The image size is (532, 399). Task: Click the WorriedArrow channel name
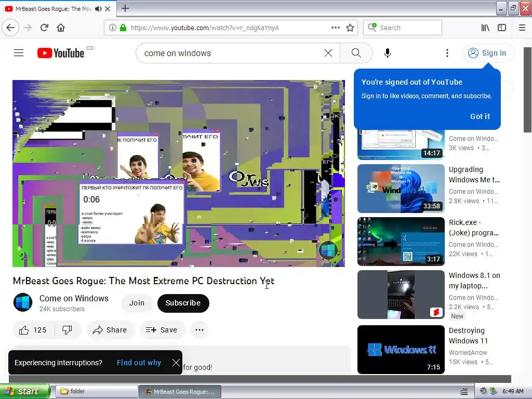click(468, 353)
